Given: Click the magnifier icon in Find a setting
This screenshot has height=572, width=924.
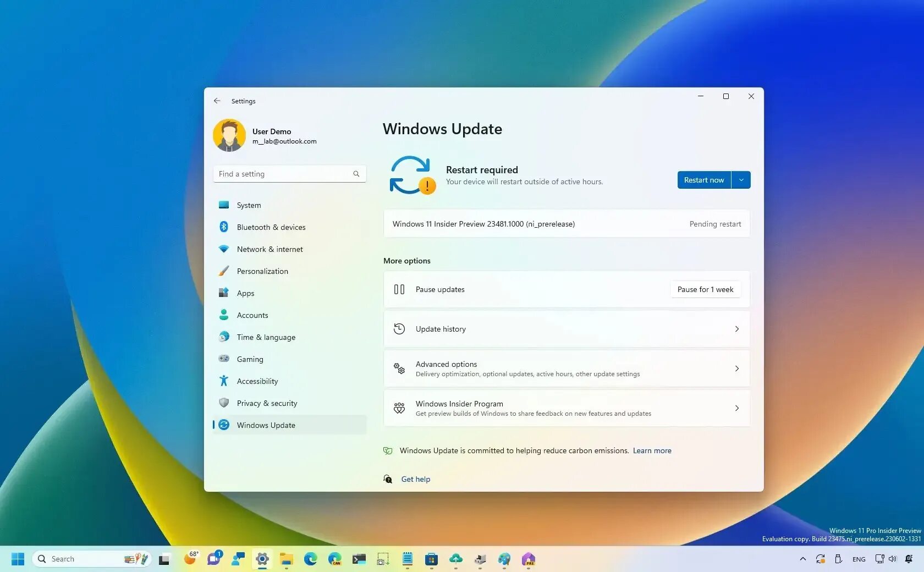Looking at the screenshot, I should pos(356,174).
